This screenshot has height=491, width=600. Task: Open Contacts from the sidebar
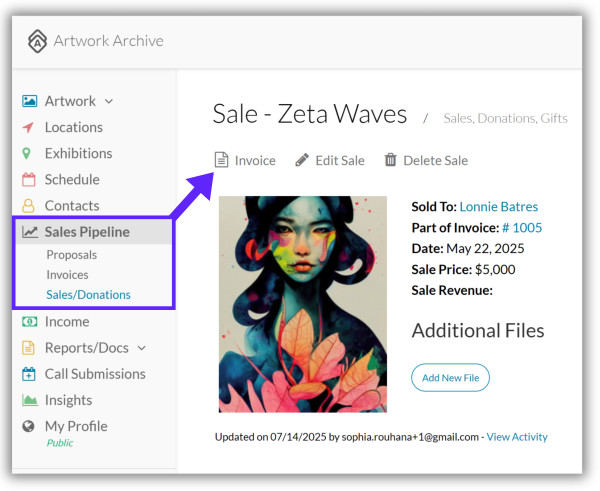pos(72,206)
